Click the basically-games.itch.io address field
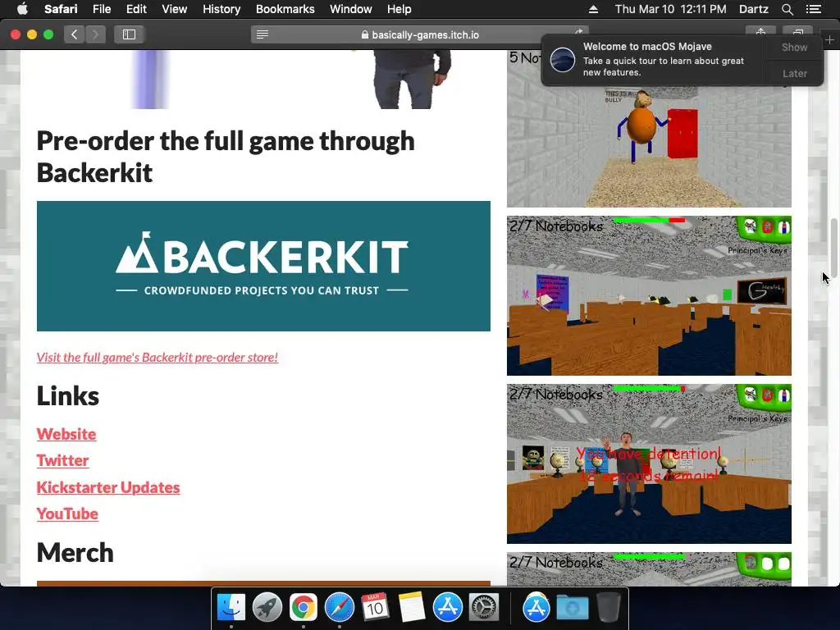840x630 pixels. pyautogui.click(x=419, y=34)
